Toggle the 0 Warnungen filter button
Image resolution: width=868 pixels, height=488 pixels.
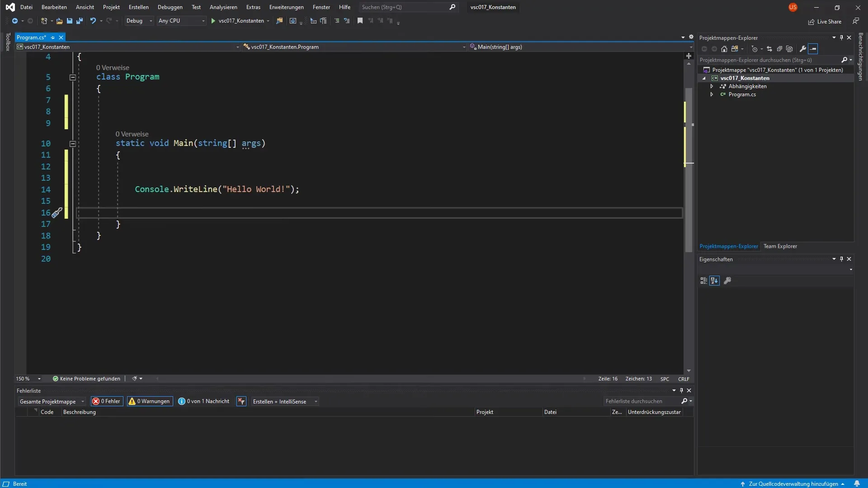[150, 401]
